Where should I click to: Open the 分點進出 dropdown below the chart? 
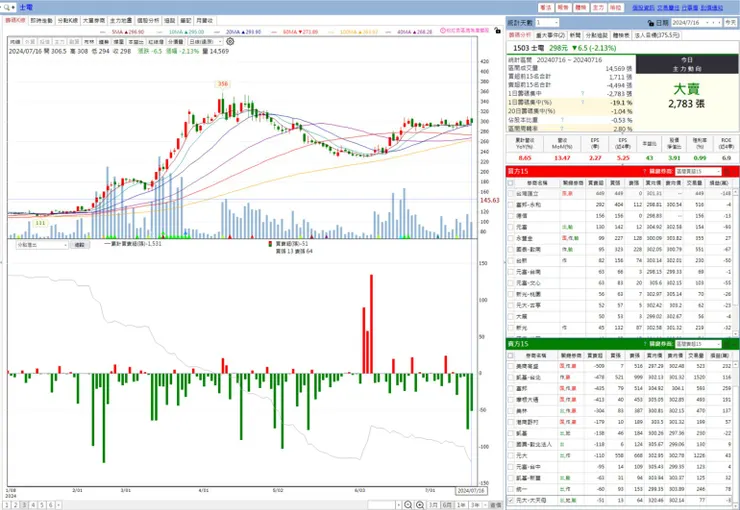pos(42,245)
